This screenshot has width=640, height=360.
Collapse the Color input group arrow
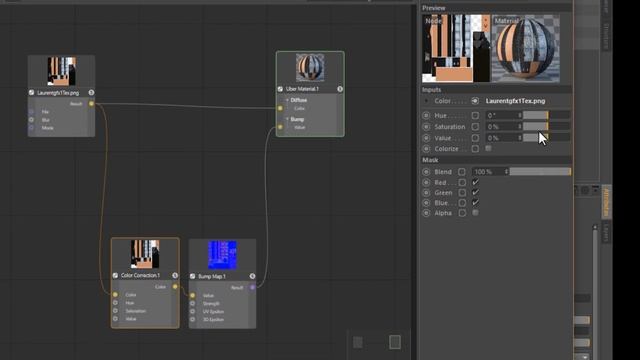(x=426, y=101)
